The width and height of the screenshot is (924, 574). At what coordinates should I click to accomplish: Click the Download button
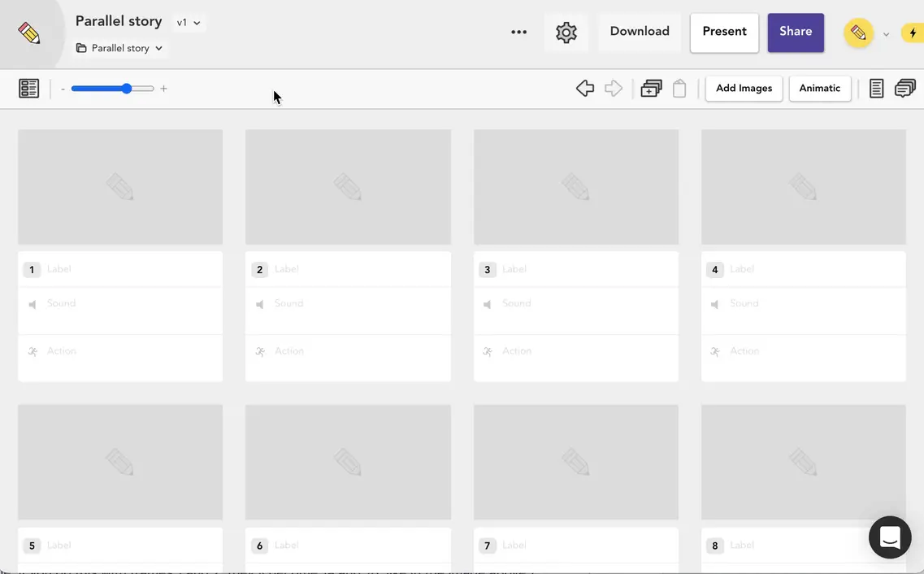(640, 31)
